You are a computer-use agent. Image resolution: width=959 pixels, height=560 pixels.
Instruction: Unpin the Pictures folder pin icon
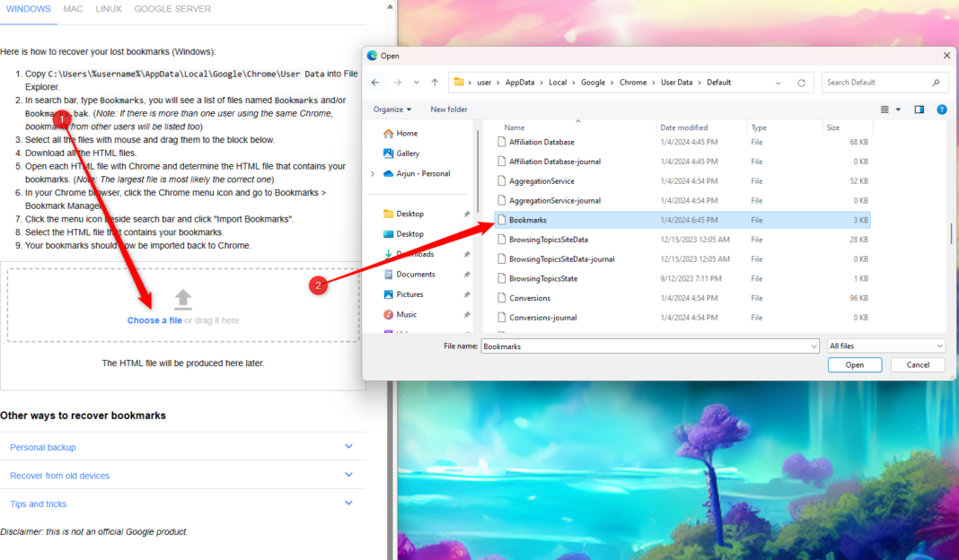(x=465, y=294)
